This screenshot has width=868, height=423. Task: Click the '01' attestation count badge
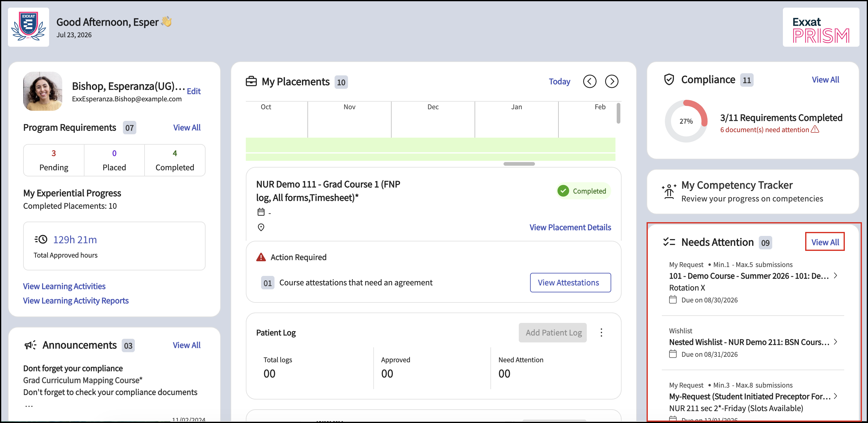(267, 283)
